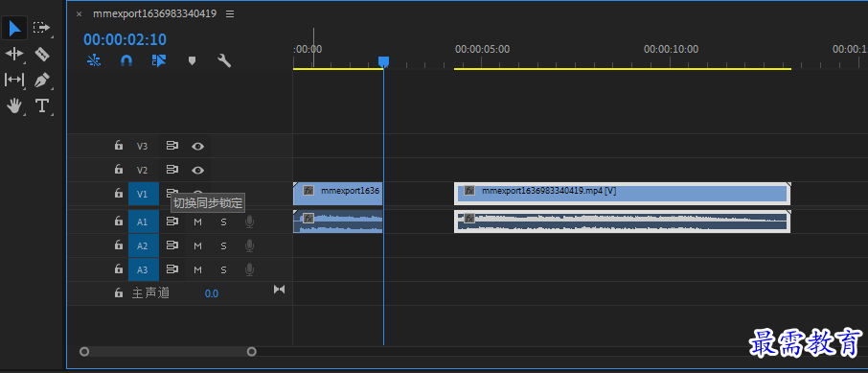The width and height of the screenshot is (868, 373).
Task: Click the ruler at 00:00:10:00
Action: [671, 49]
